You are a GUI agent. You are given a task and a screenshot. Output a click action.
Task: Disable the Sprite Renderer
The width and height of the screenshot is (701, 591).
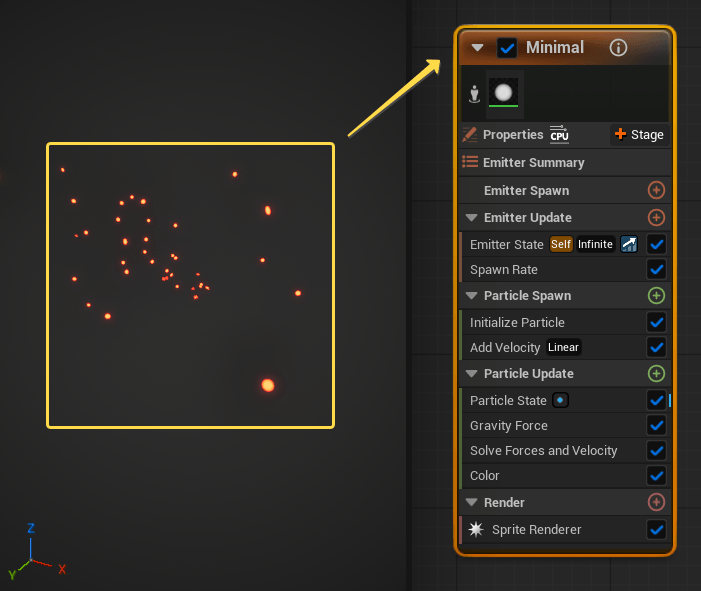[656, 530]
